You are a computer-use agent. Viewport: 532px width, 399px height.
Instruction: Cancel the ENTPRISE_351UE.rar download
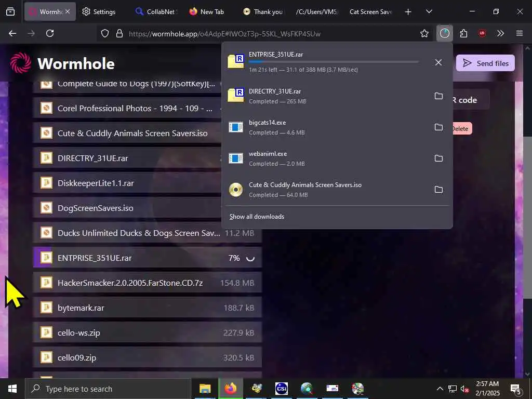(x=438, y=62)
